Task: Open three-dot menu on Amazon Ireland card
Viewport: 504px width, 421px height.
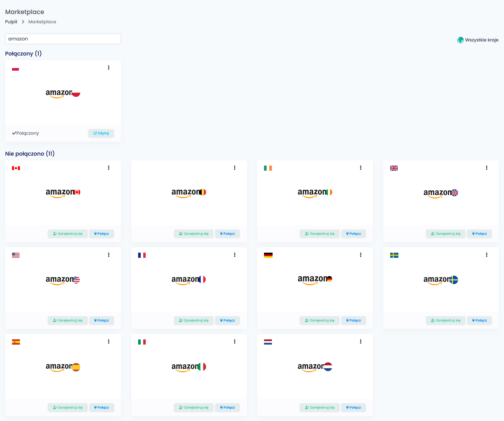Action: coord(361,167)
